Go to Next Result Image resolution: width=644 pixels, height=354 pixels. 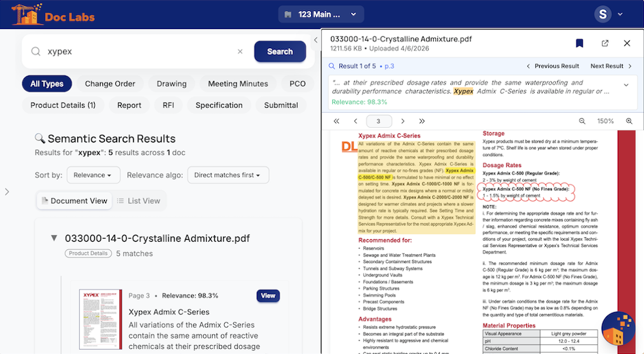[611, 66]
